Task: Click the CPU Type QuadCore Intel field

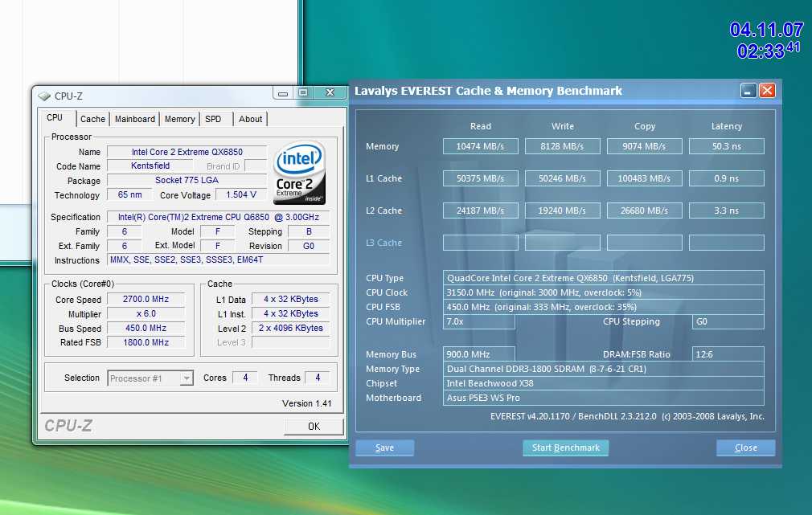Action: pyautogui.click(x=603, y=278)
